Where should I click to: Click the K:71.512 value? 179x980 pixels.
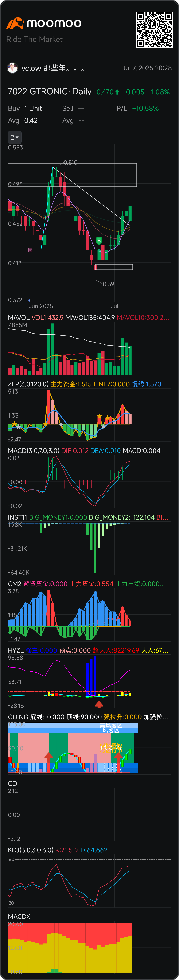click(67, 850)
